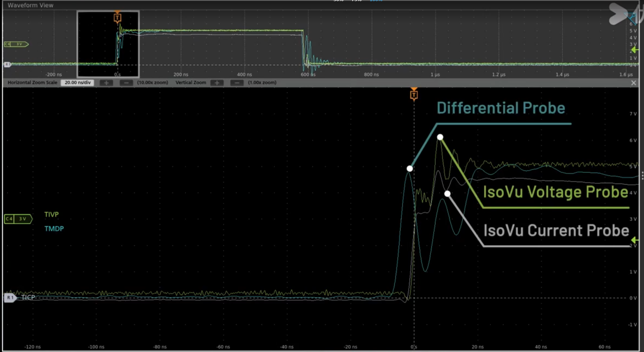Click the Waveform View title
Screen dimensions: 644x352
30,5
